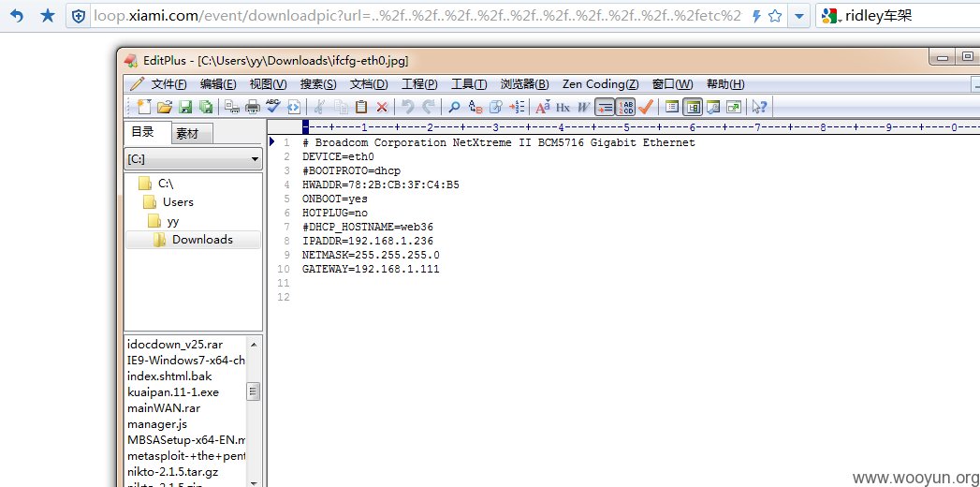
Task: Open the 搜索(S) menu
Action: 318,84
